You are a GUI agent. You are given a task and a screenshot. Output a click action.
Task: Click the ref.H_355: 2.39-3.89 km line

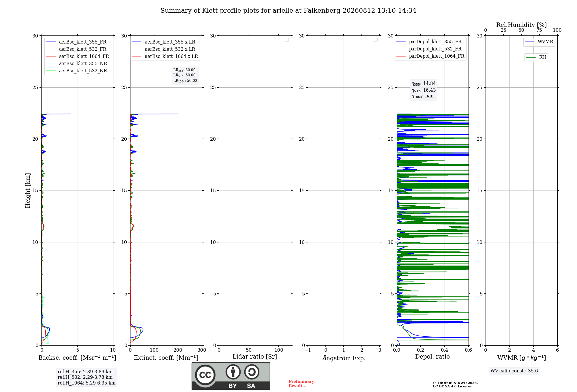[85, 372]
